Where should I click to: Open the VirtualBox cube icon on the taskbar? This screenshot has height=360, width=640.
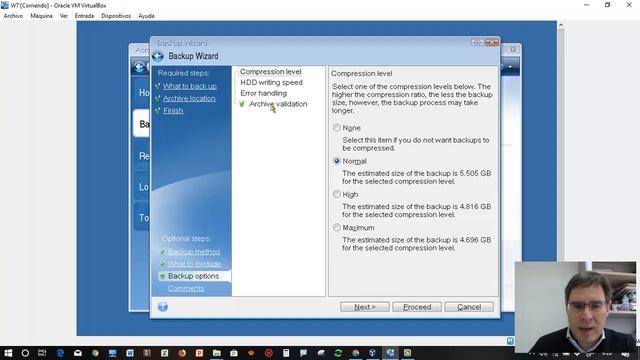coord(372,353)
